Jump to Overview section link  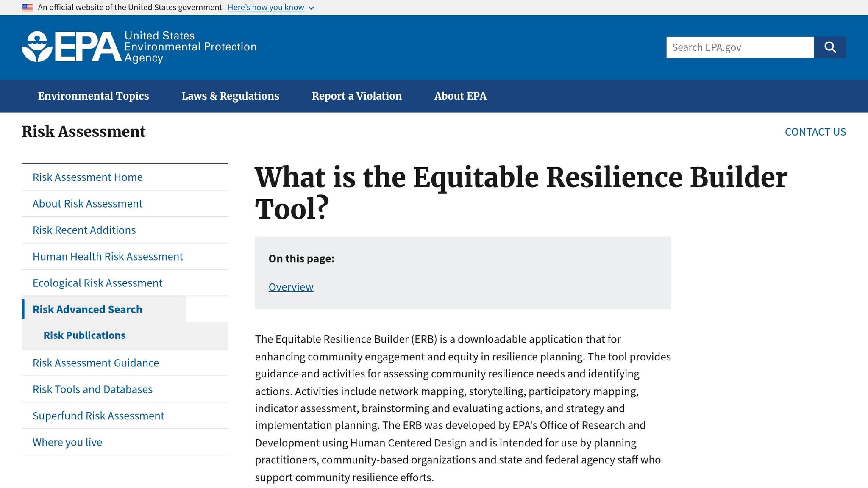pyautogui.click(x=291, y=287)
